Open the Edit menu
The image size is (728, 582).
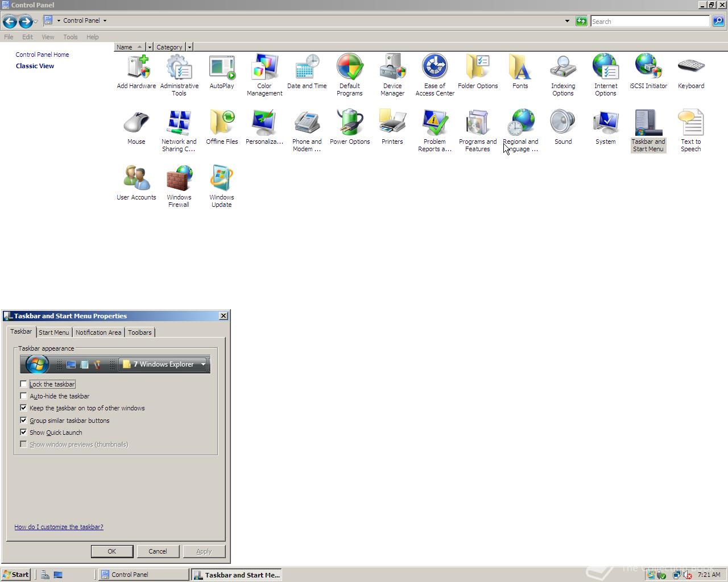(27, 37)
